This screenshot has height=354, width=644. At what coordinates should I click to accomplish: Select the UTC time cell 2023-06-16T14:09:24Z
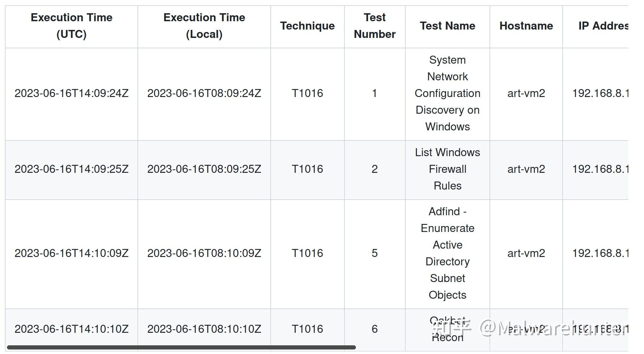[x=71, y=93]
